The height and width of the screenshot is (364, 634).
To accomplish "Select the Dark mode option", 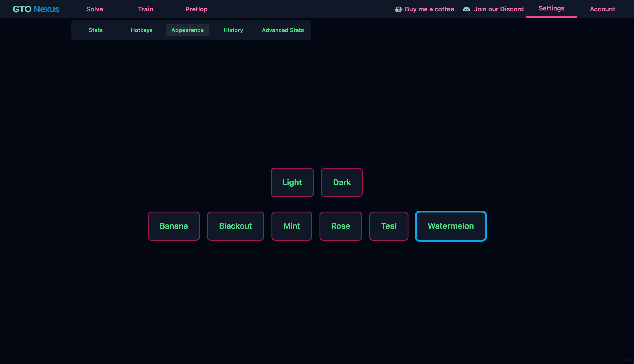I will (x=342, y=182).
